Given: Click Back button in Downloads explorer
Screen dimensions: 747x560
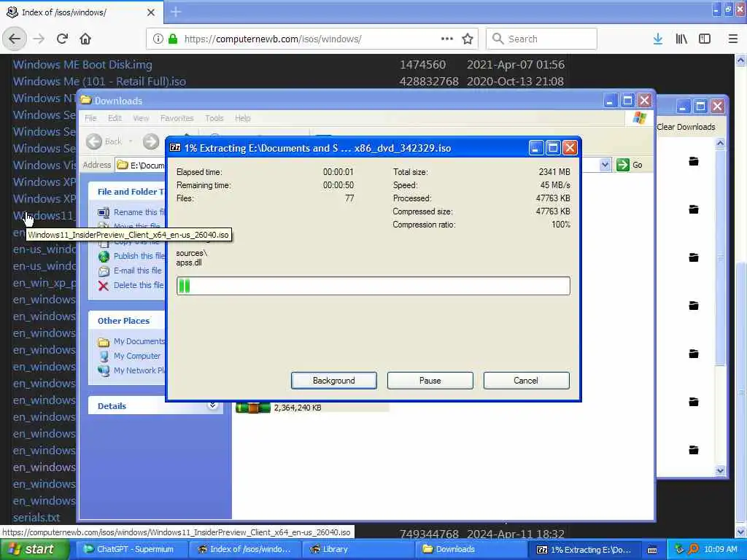Looking at the screenshot, I should click(104, 141).
